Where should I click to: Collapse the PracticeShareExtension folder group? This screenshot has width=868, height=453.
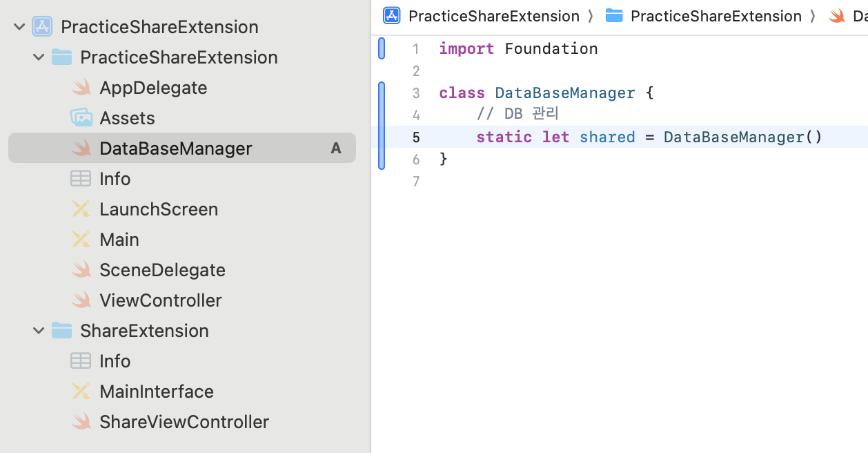tap(39, 57)
